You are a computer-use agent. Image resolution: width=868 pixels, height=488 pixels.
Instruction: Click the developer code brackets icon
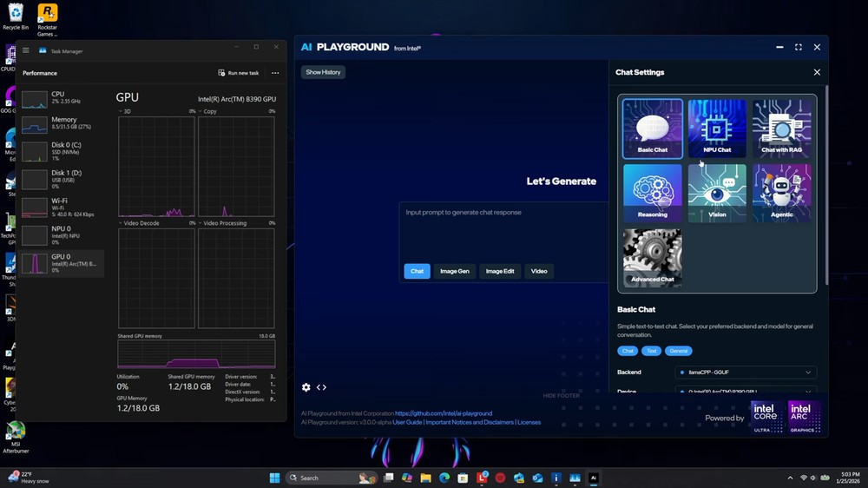tap(321, 387)
